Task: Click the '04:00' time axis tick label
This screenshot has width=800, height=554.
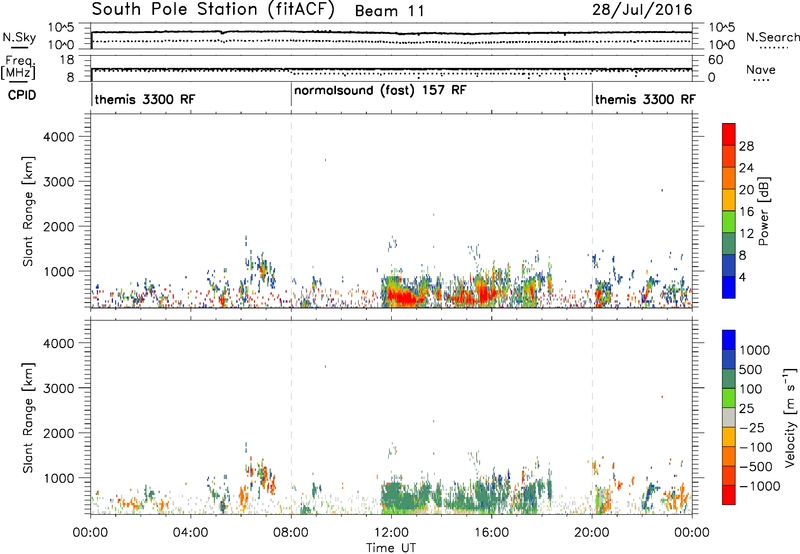Action: click(x=191, y=533)
